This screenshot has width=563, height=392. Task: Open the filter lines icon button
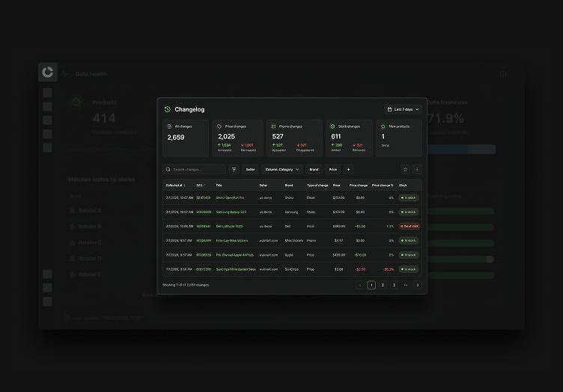(x=234, y=169)
